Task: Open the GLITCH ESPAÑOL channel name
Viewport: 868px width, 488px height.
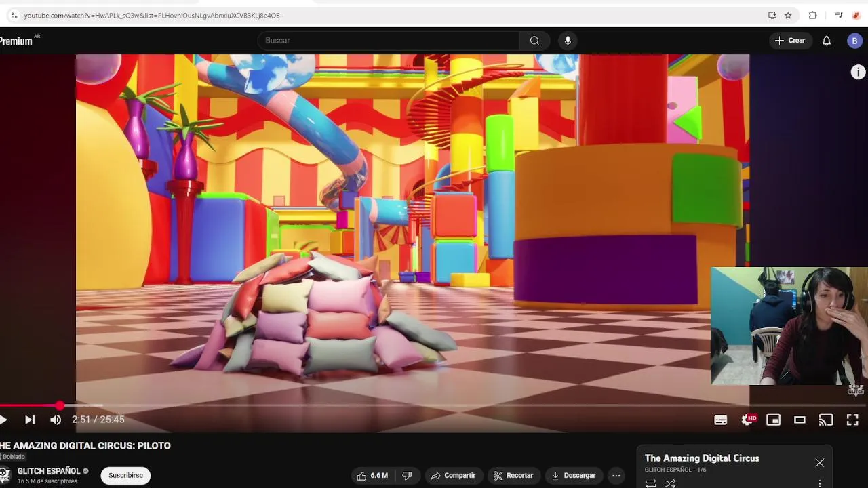Action: coord(49,471)
